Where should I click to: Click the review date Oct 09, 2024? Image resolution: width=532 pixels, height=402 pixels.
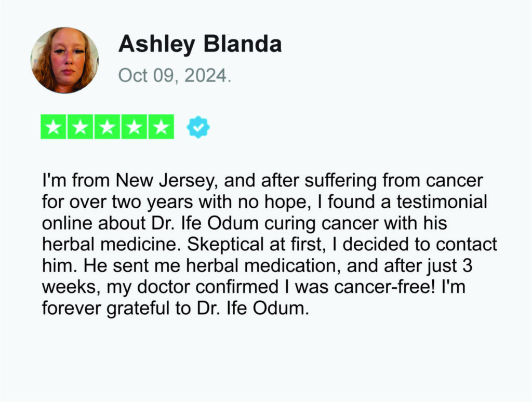click(x=175, y=75)
